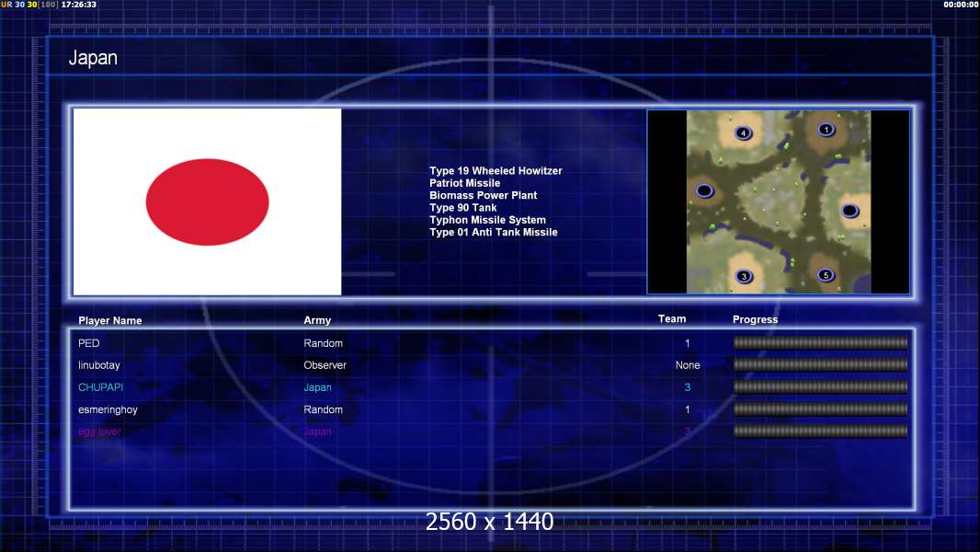
Task: Select player name PED
Action: coord(89,343)
